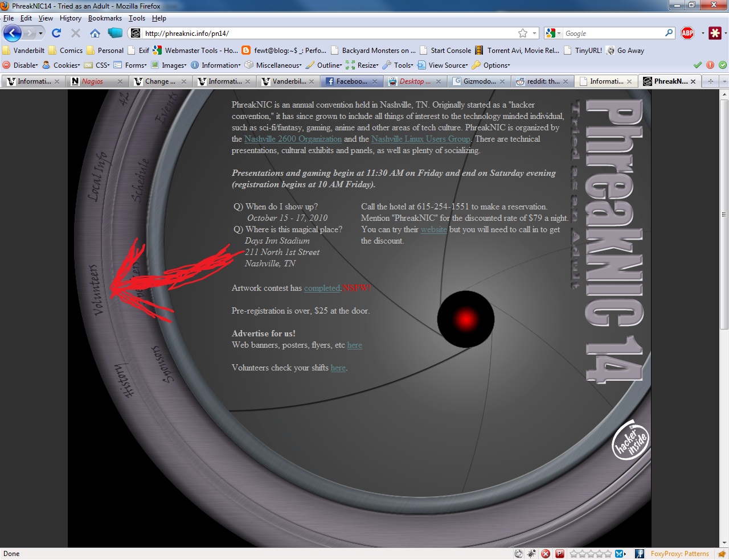Image resolution: width=729 pixels, height=560 pixels.
Task: Open the Home page icon
Action: tap(95, 33)
